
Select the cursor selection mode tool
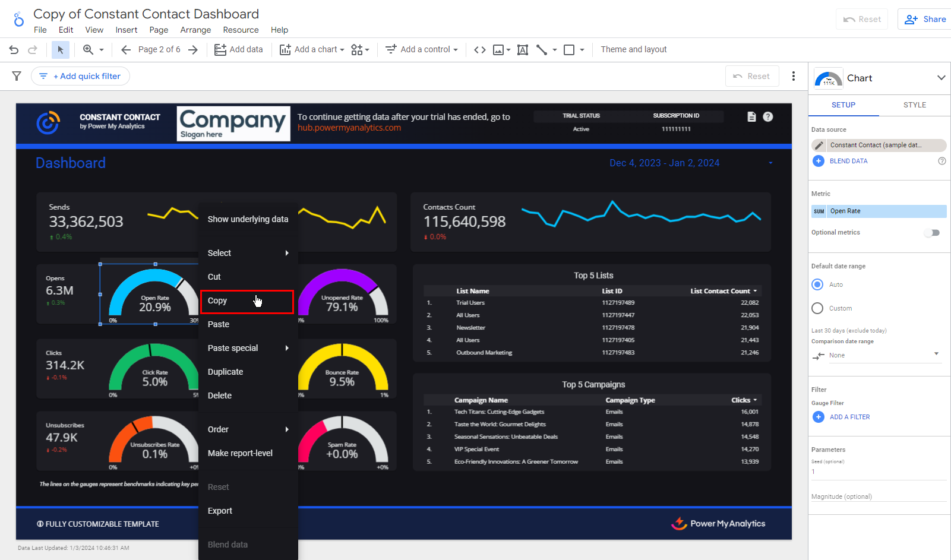[x=60, y=50]
